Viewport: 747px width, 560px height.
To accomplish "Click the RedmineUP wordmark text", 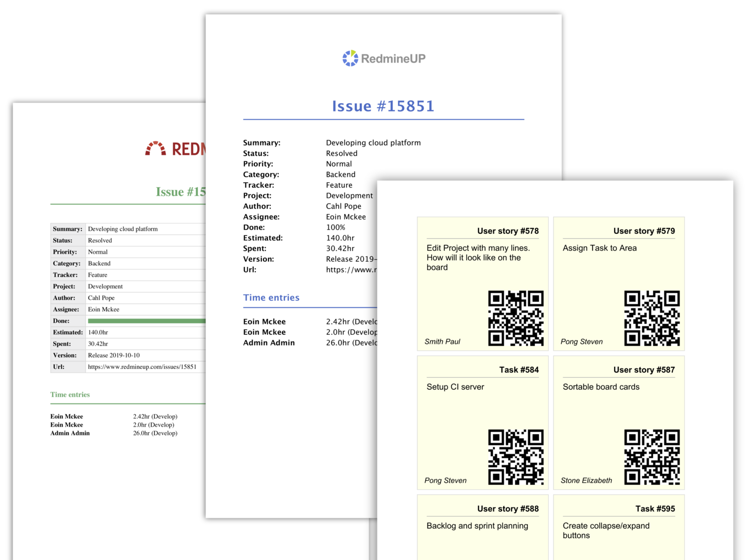I will (393, 59).
